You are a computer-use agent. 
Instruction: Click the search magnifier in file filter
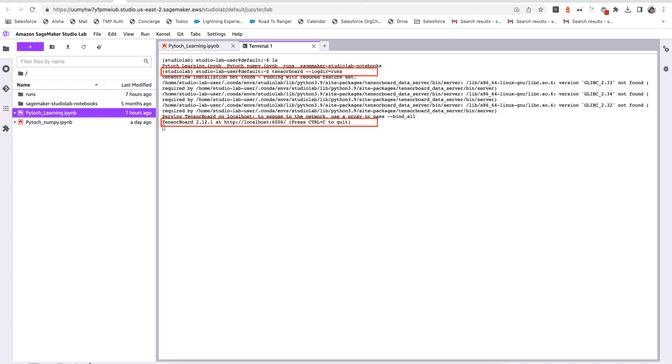pos(146,61)
